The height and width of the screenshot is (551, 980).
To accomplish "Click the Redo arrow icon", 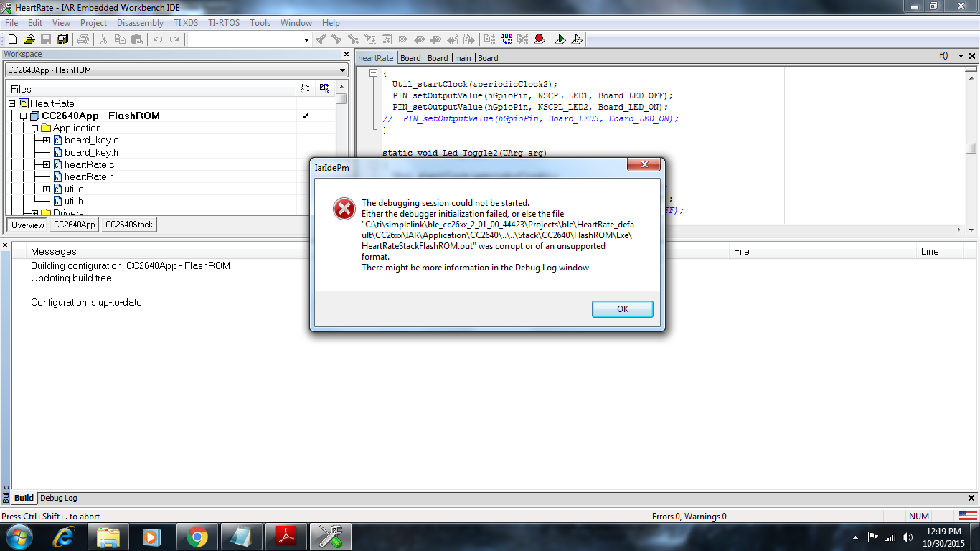I will pyautogui.click(x=174, y=39).
